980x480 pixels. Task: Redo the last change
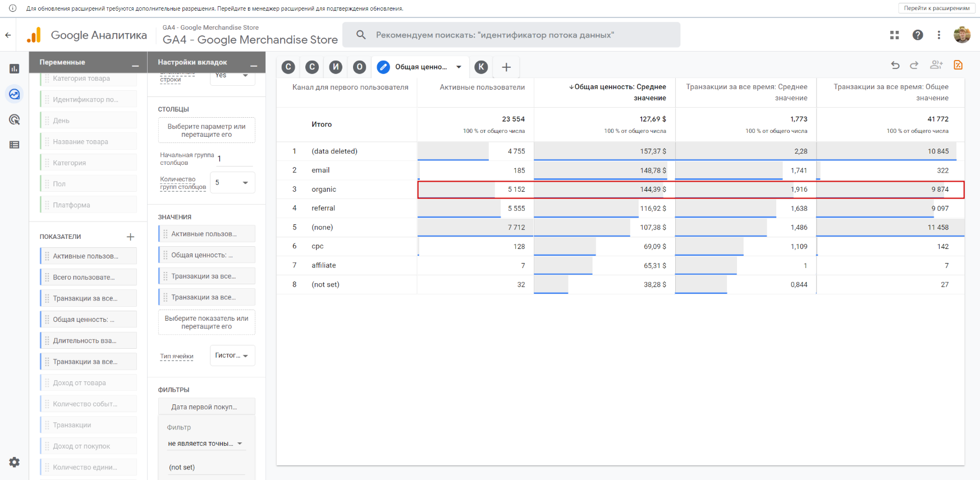(914, 65)
